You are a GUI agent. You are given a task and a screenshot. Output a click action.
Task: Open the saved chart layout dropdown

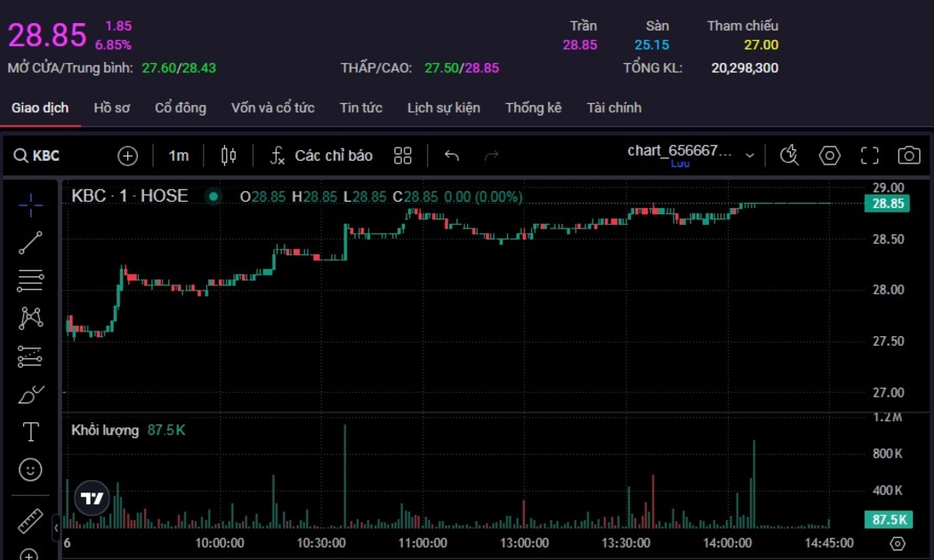pos(749,156)
